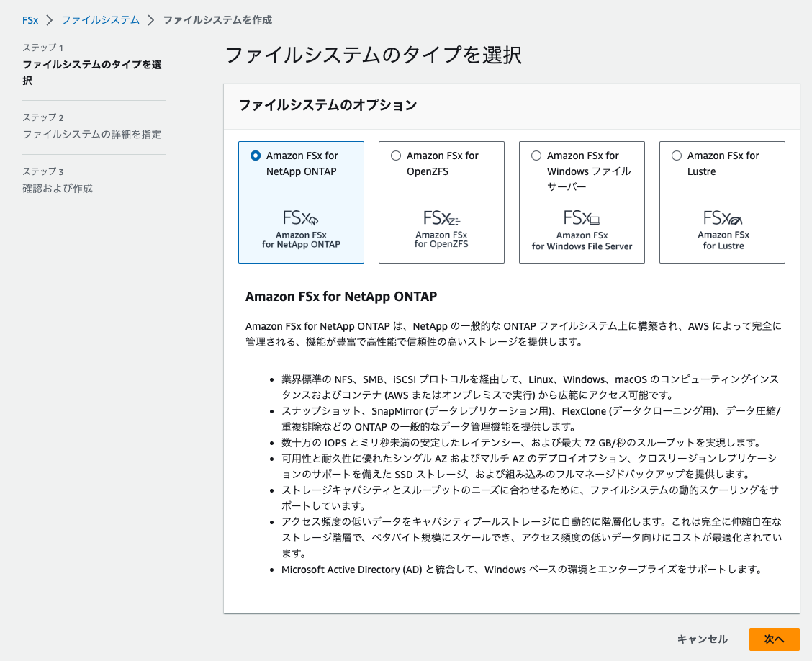Image resolution: width=812 pixels, height=661 pixels.
Task: Click the ファイルシステムを作成 breadcrumb text
Action: pyautogui.click(x=217, y=20)
